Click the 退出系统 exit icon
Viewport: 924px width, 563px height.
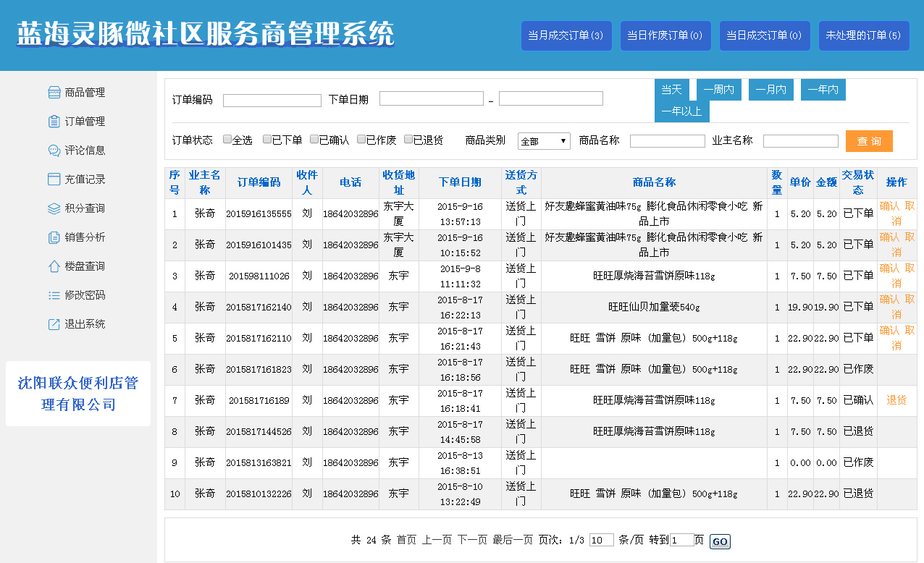click(54, 324)
